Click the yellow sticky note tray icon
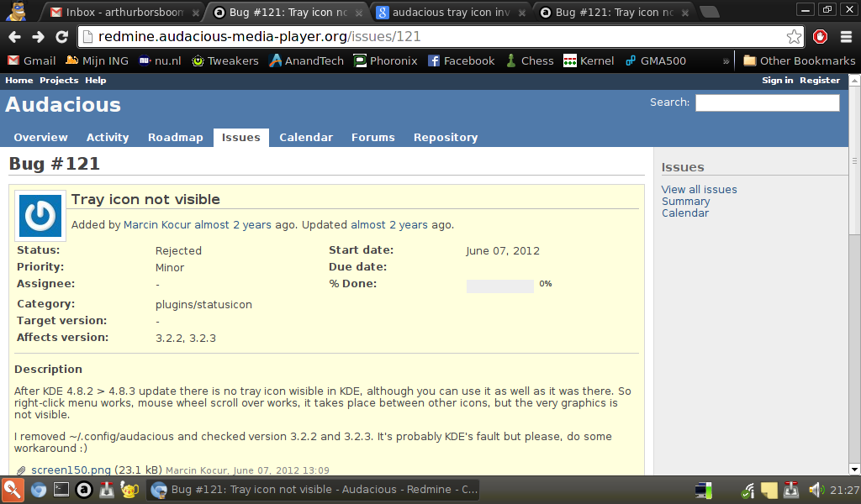 click(x=769, y=490)
